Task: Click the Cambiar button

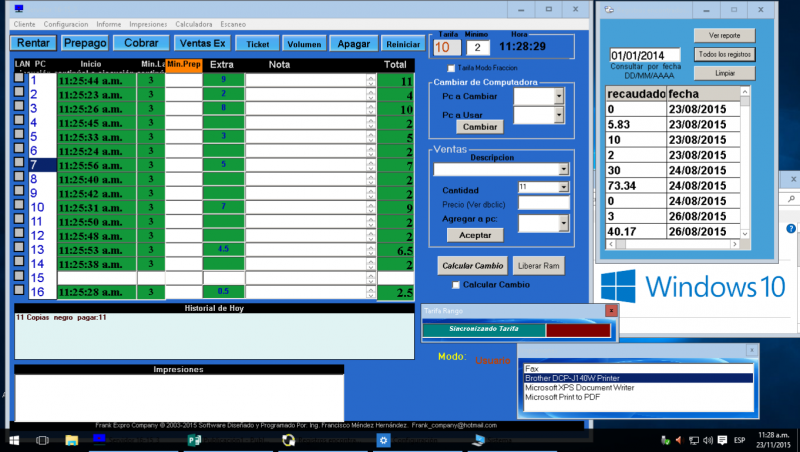Action: point(480,127)
